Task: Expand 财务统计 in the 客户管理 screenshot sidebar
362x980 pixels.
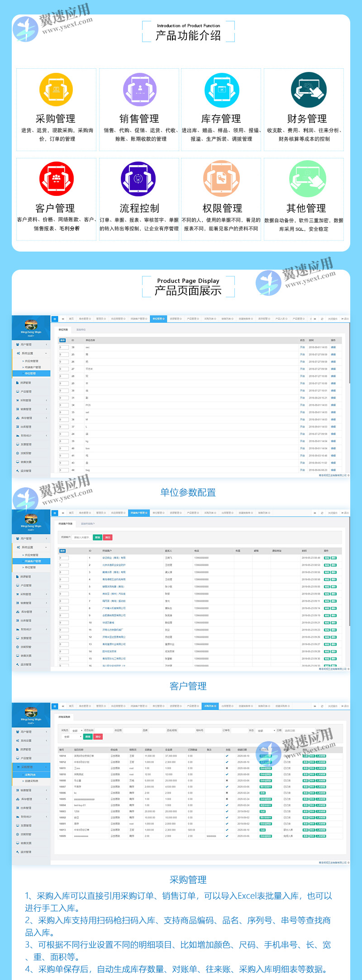Action: (31, 629)
